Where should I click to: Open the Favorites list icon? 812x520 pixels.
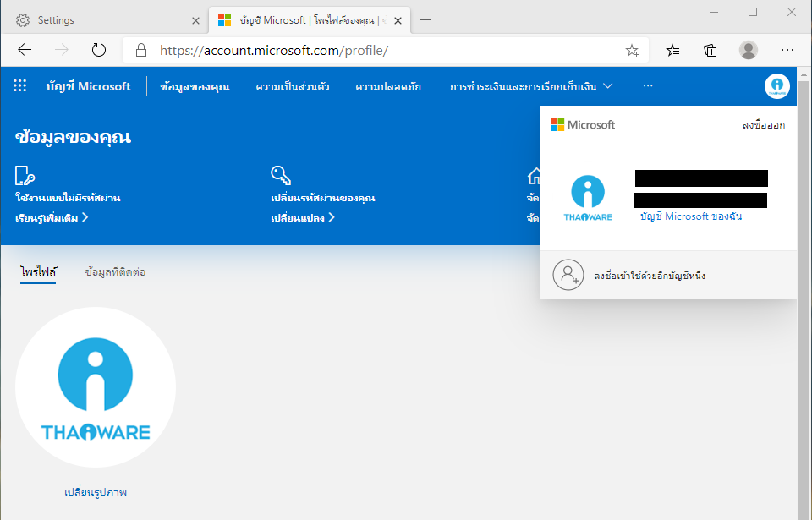point(672,50)
